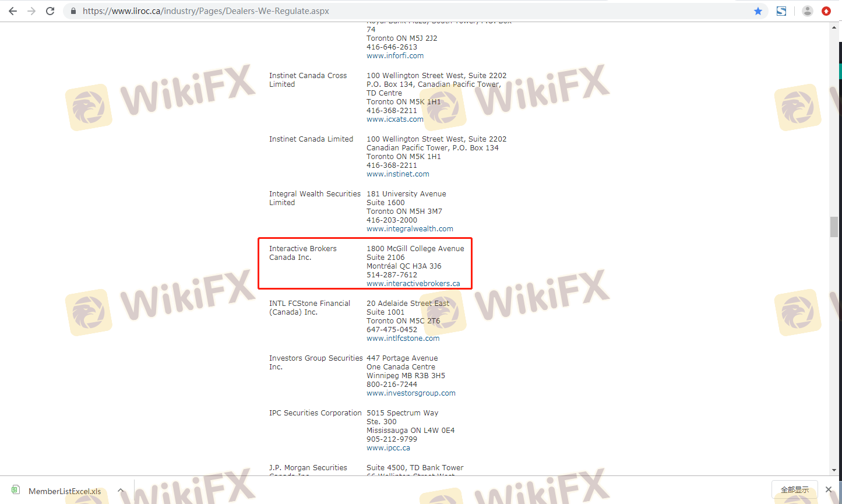Click the address 20 Adelaide Street East
The height and width of the screenshot is (504, 842).
pyautogui.click(x=408, y=304)
